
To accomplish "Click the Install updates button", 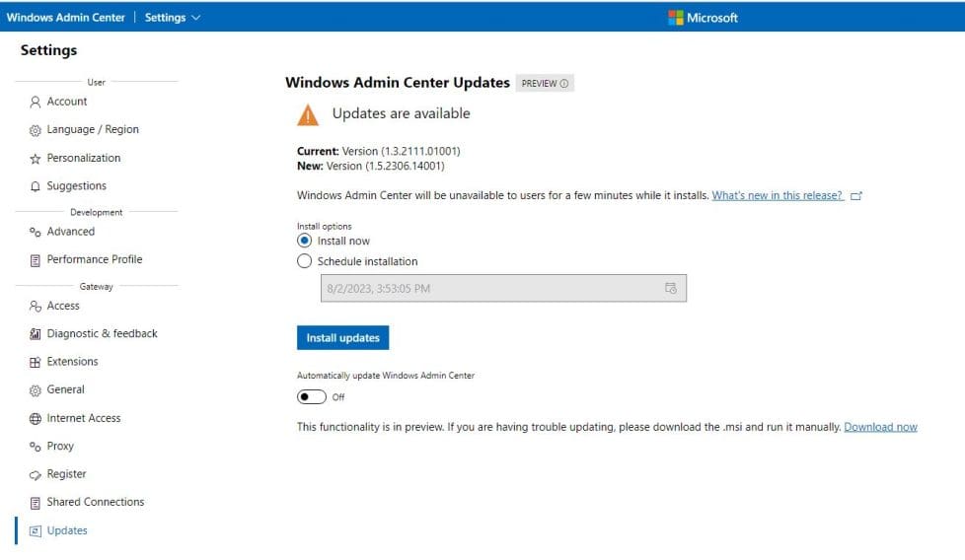I will [x=342, y=337].
